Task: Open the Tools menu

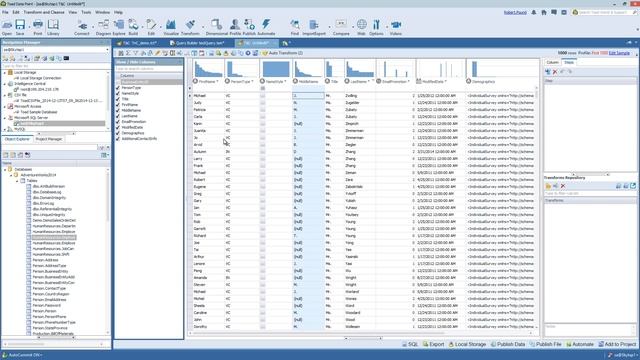Action: 86,12
